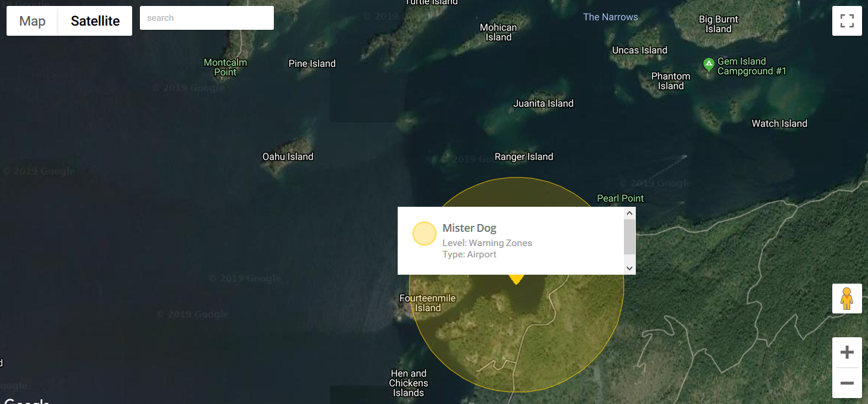Switch to the Satellite view
Screen dimensions: 868x404
[95, 21]
